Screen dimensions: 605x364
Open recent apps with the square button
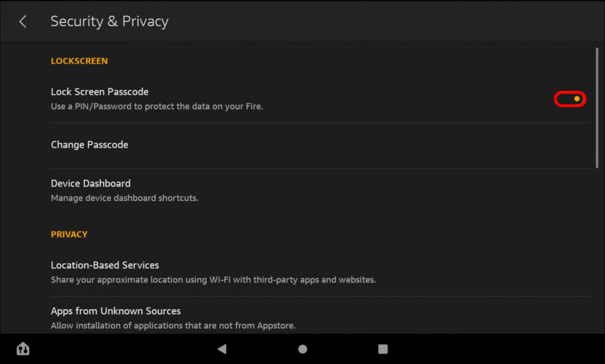pos(382,349)
